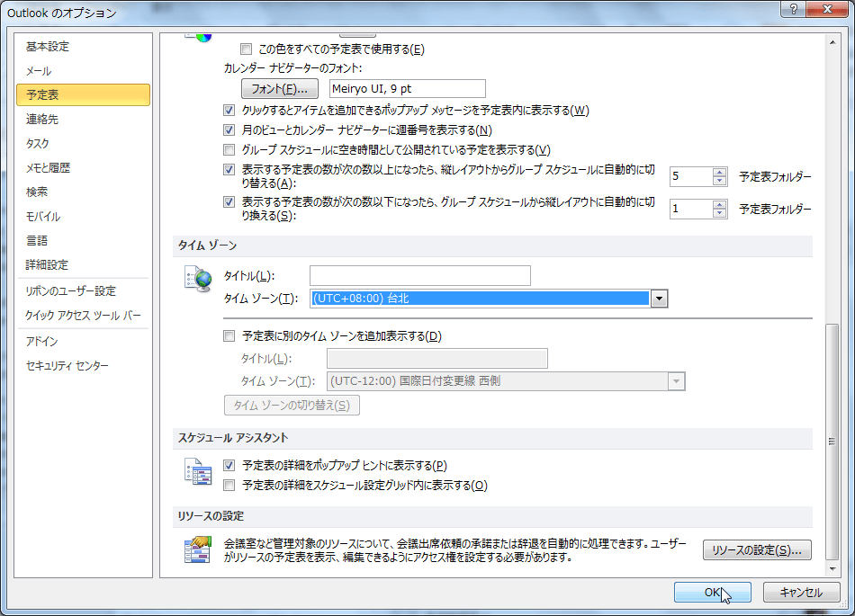
Task: Click the resource settings section icon
Action: coord(197,549)
